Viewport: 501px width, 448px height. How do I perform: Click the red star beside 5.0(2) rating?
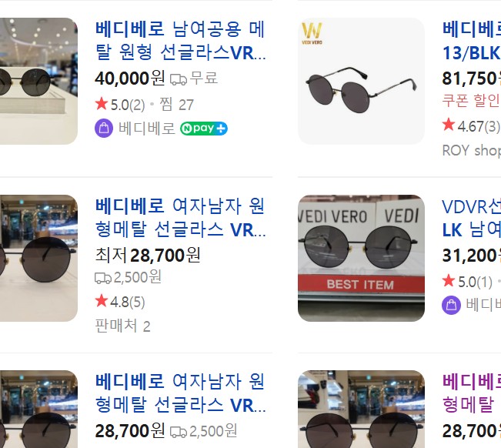click(102, 104)
